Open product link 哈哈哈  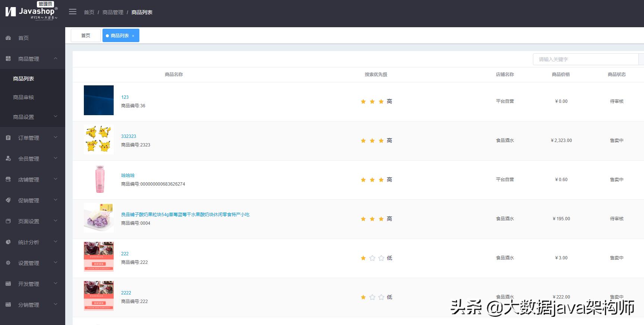(128, 176)
